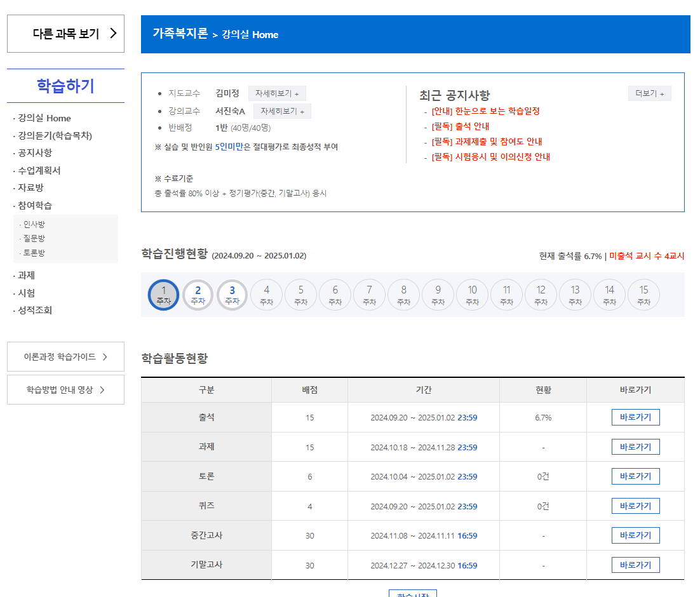
Task: Open 다른 과목 보기 course switcher
Action: click(x=65, y=34)
